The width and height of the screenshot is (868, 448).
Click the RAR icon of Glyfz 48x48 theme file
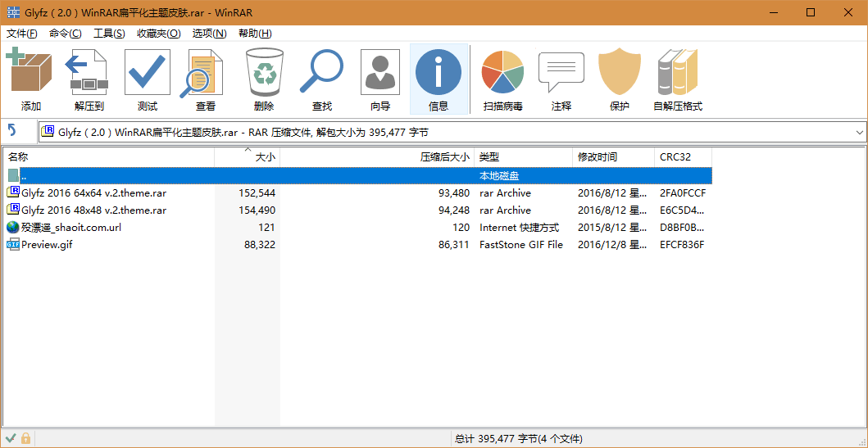(13, 210)
